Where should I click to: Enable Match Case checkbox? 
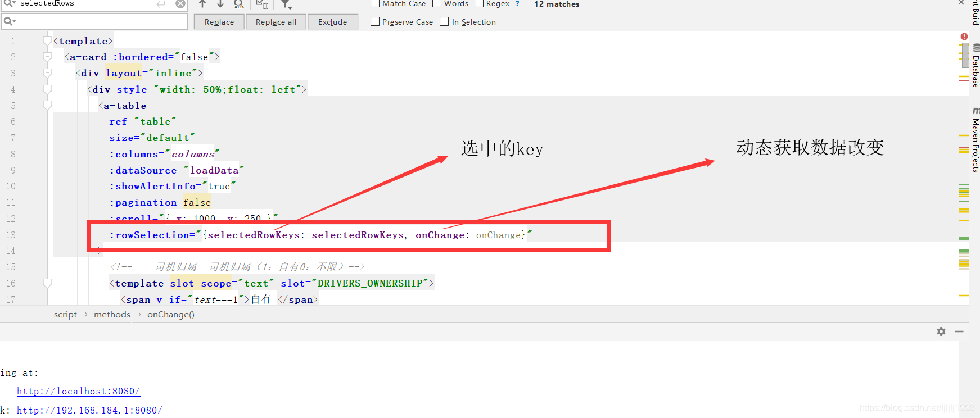point(375,3)
